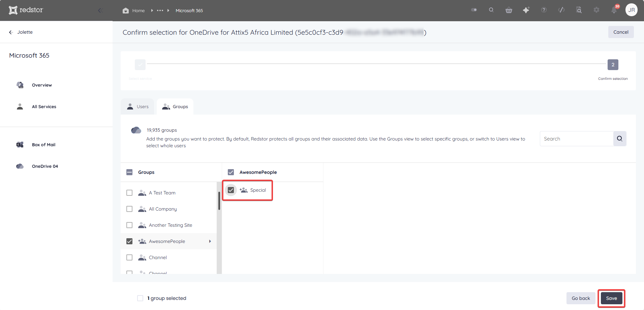Select the A Test Team group name

(162, 193)
